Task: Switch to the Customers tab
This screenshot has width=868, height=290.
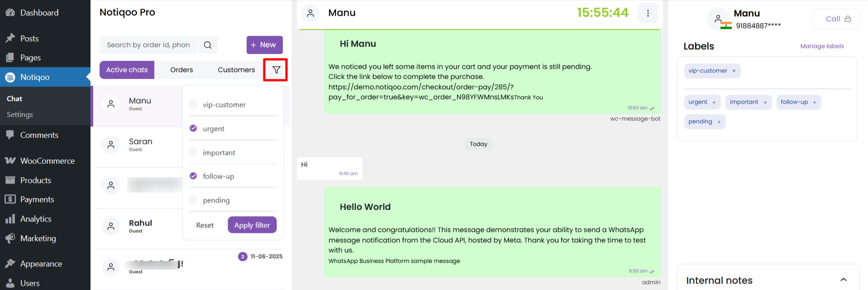Action: [x=236, y=70]
